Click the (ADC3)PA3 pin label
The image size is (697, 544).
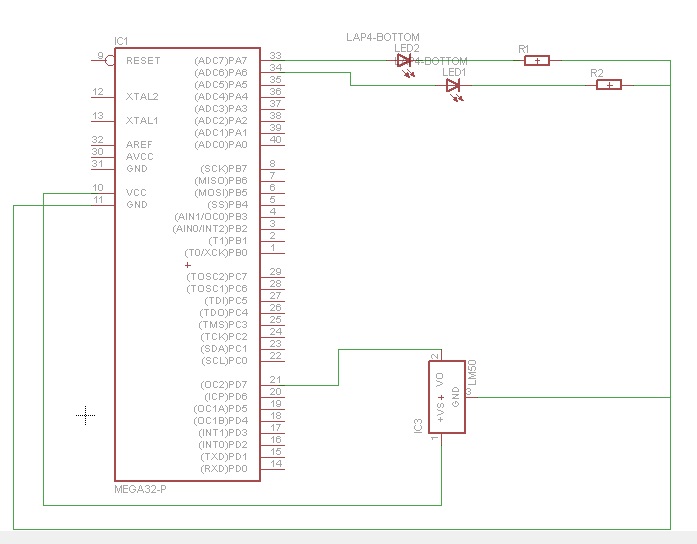pos(221,108)
